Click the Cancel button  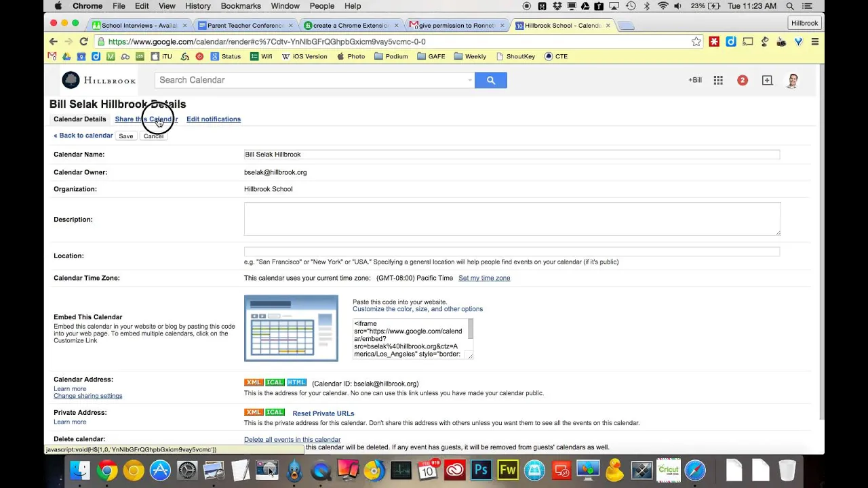coord(154,136)
